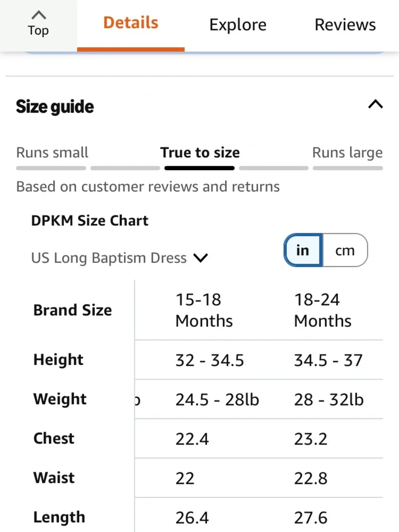The height and width of the screenshot is (532, 399).
Task: Click the True to size label
Action: point(200,152)
